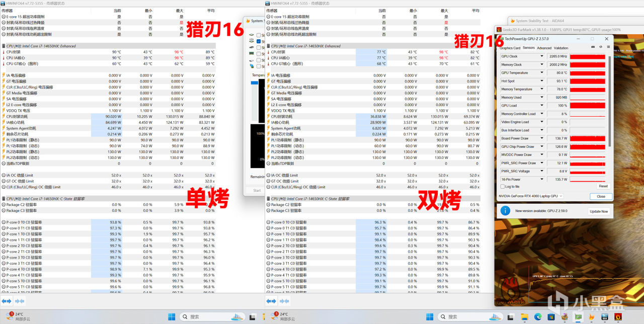The width and height of the screenshot is (644, 324).
Task: Click GPU-Z refresh icon
Action: [600, 47]
